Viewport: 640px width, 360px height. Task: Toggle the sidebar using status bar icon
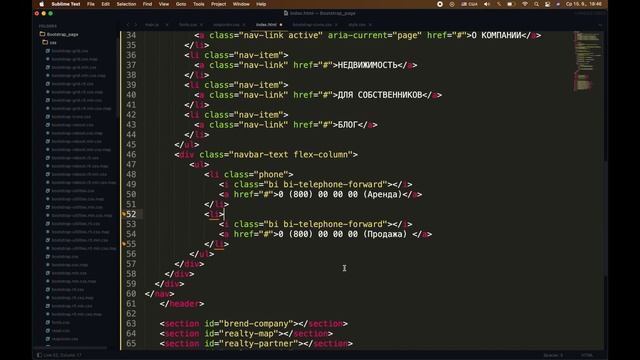(39, 355)
